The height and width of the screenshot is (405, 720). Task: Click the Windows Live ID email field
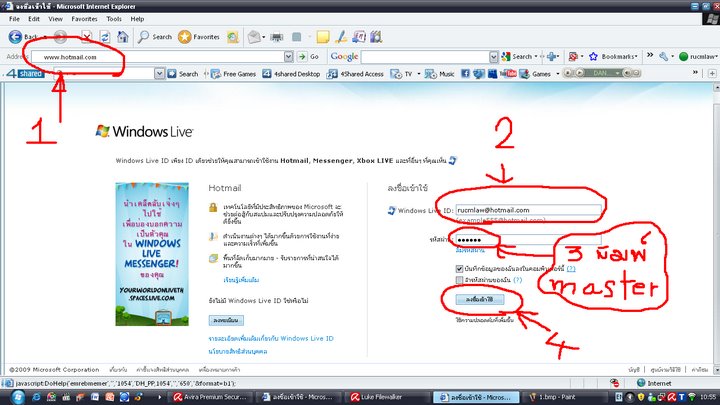528,210
